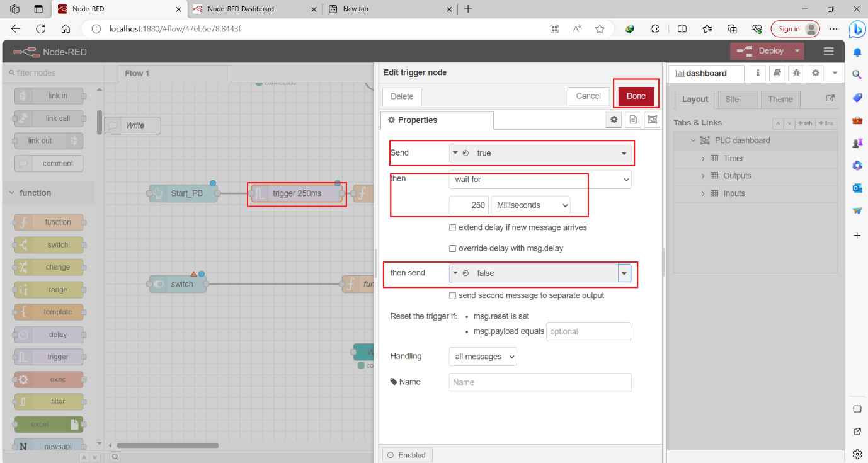Enable override delay with msg.delay
This screenshot has width=868, height=463.
point(452,248)
